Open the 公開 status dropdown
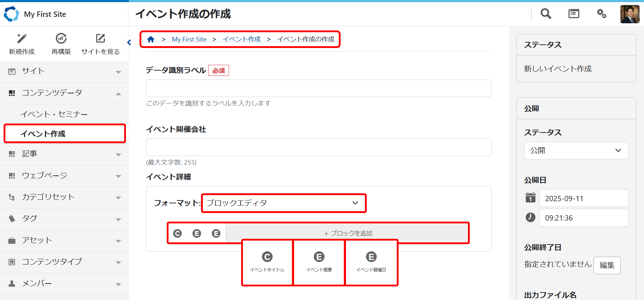 pyautogui.click(x=576, y=151)
